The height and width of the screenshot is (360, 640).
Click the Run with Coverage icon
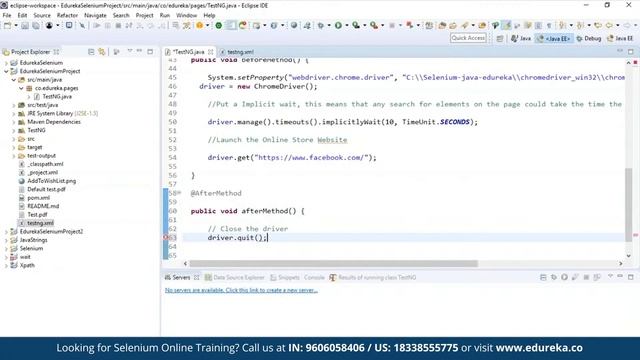356,25
